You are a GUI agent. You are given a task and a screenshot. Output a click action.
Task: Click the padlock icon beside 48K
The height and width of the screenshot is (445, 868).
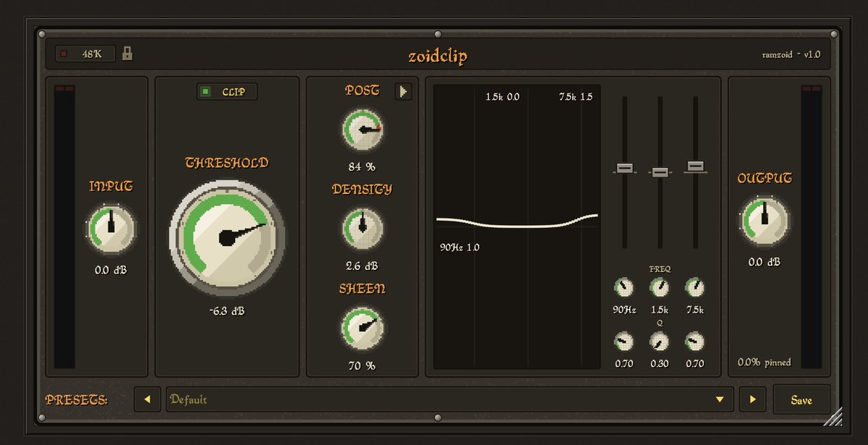(127, 54)
